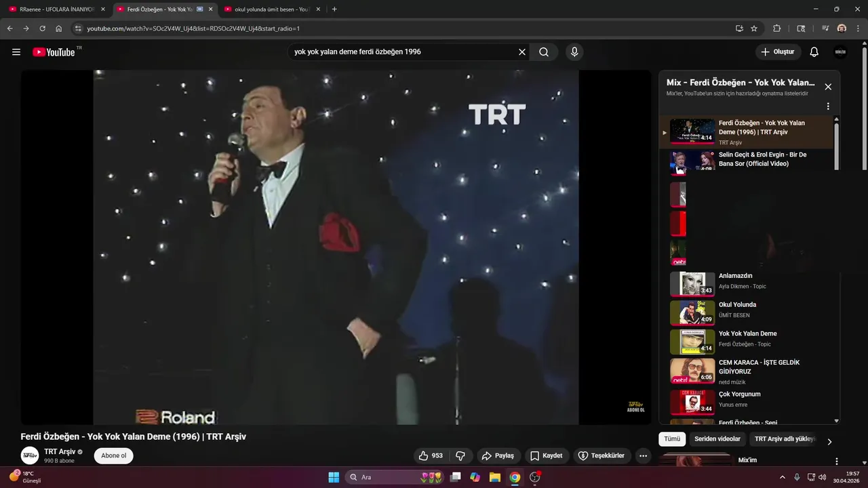
Task: Open the Chrome extensions menu
Action: [x=777, y=28]
